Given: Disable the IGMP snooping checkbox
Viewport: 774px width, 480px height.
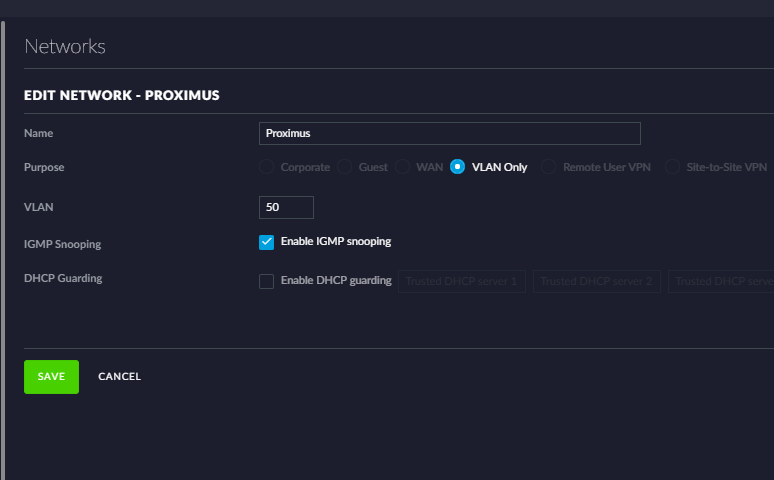Looking at the screenshot, I should pyautogui.click(x=266, y=242).
